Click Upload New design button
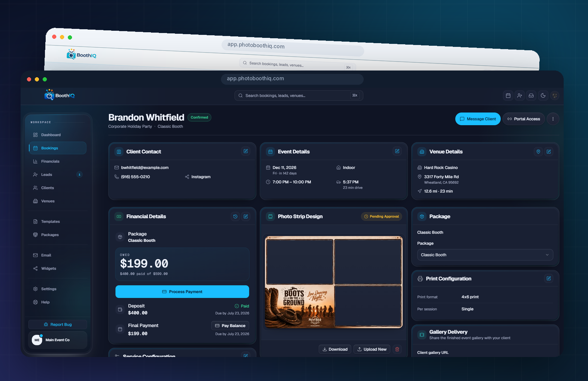Screen dimensions: 588x381 (x=372, y=349)
